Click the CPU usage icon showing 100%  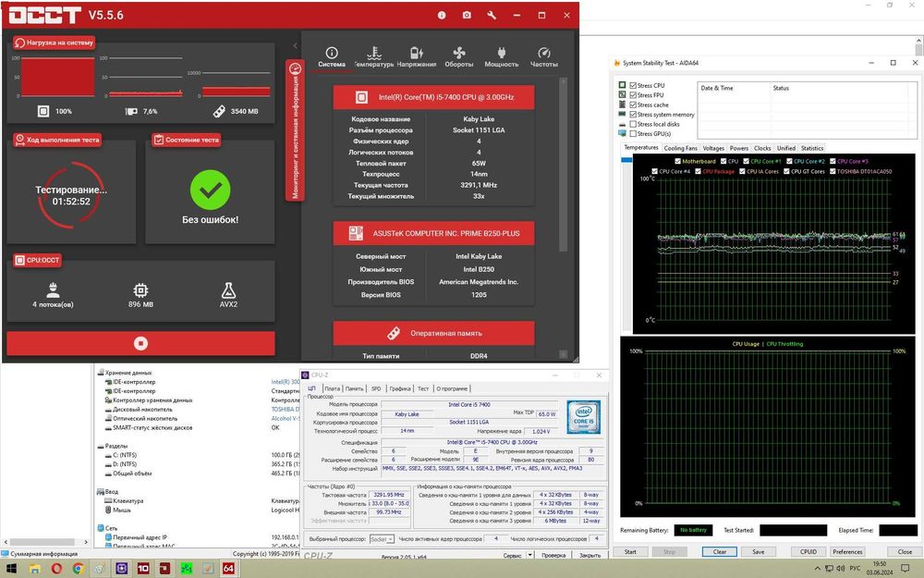43,111
